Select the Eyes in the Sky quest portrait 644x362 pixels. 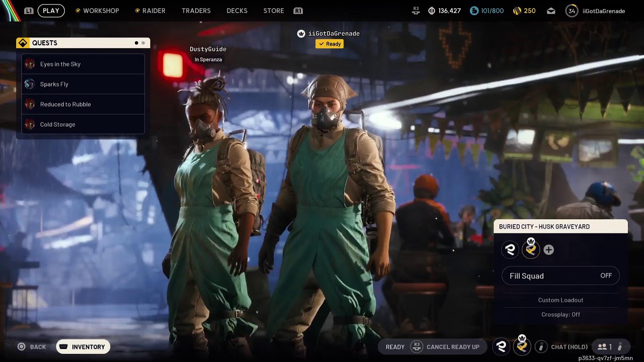[x=30, y=64]
